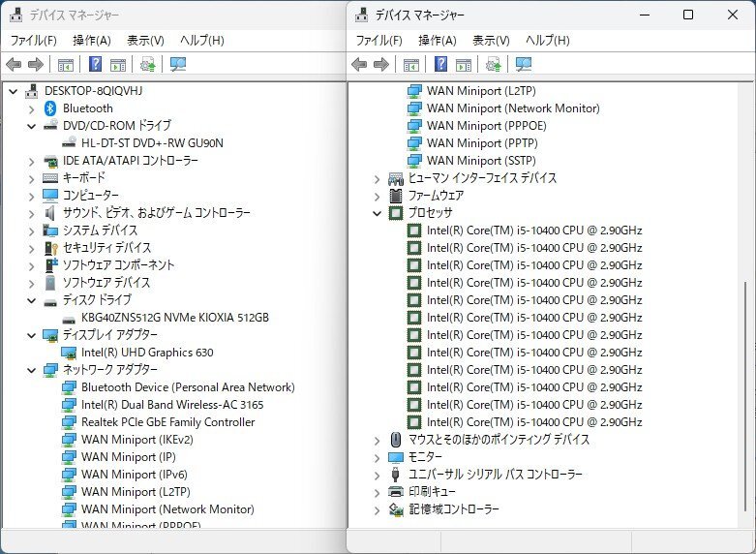Collapse the ディスプレイ アダプター node
Screen dimensions: 756x554
[x=31, y=335]
